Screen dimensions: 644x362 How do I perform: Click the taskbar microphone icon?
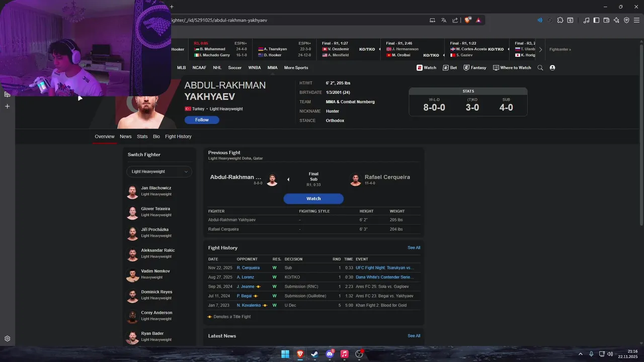tap(591, 354)
